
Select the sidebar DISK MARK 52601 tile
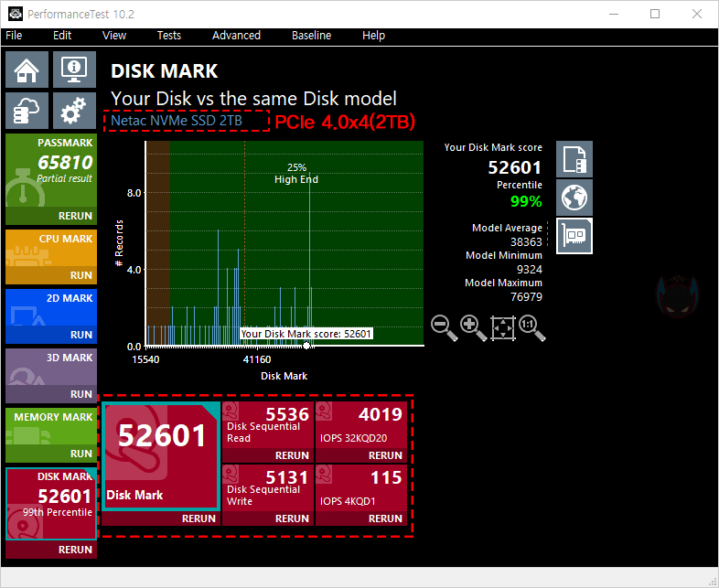[51, 504]
